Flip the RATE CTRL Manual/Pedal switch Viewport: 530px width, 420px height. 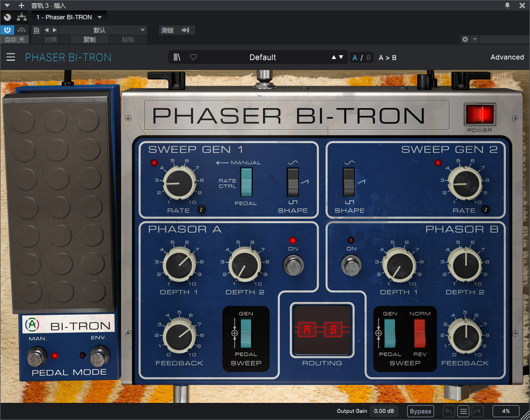tap(246, 182)
